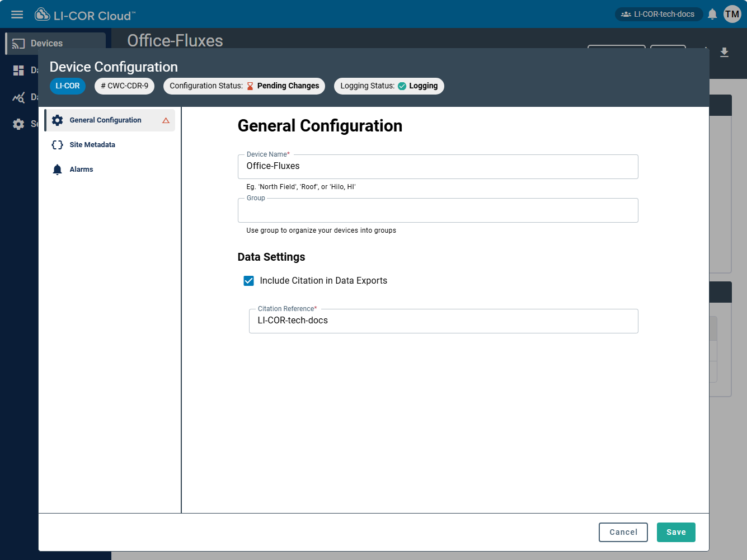Click the chart analysis icon in the left navigation
This screenshot has width=747, height=560.
[18, 97]
